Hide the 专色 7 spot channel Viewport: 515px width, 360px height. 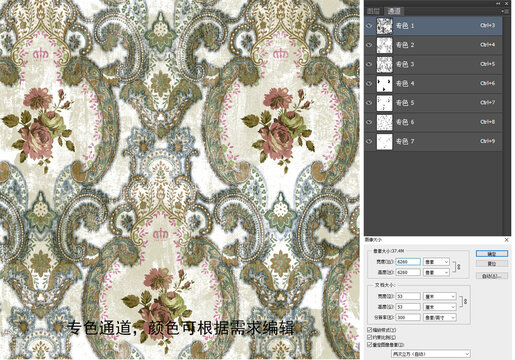369,141
